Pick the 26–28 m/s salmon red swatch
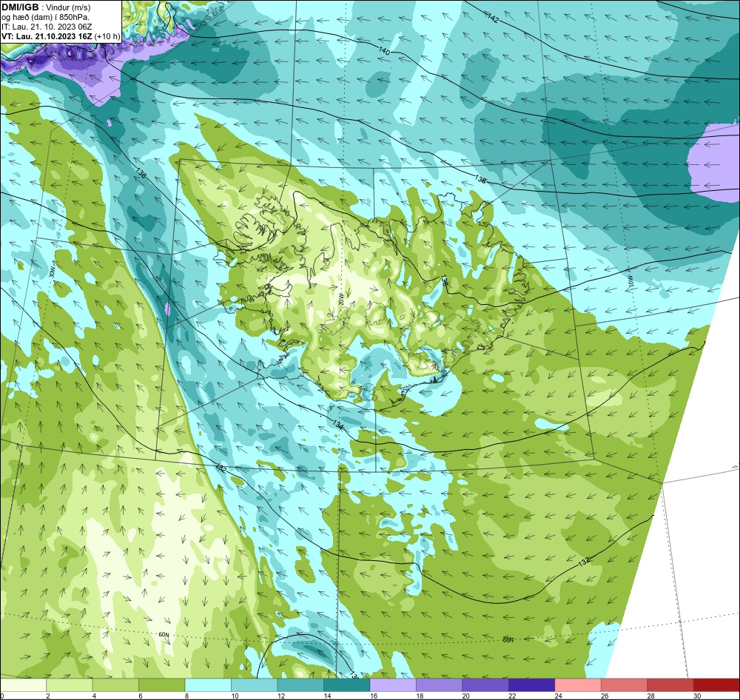Screen dimensions: 740x700 point(625,685)
